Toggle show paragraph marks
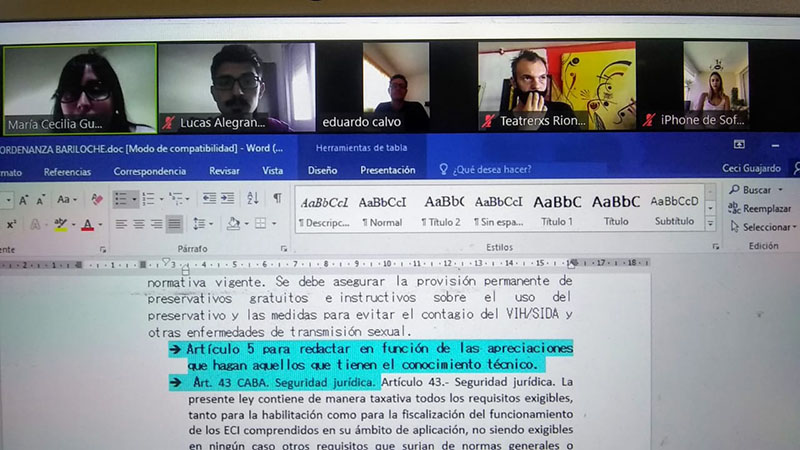 point(277,197)
